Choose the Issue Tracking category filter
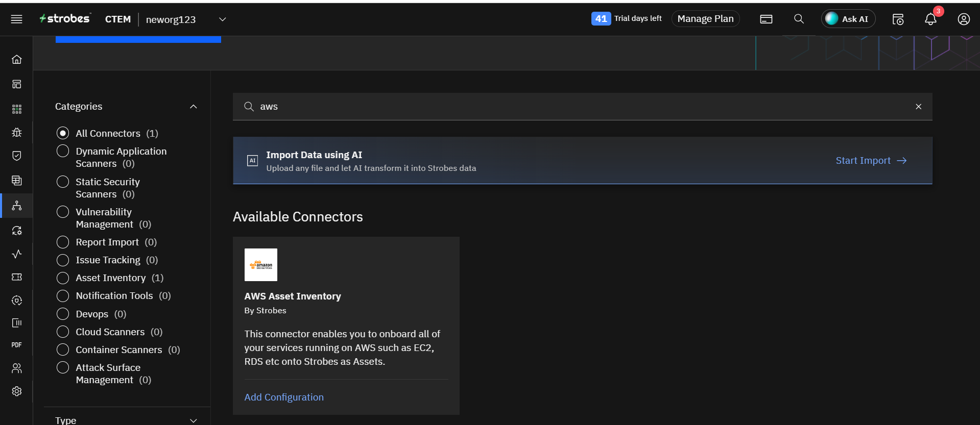The height and width of the screenshot is (425, 980). click(x=63, y=260)
